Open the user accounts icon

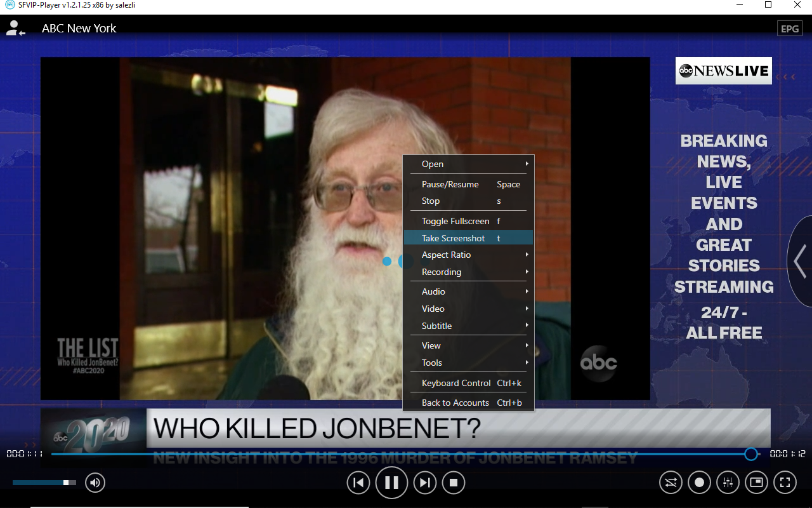(x=15, y=28)
